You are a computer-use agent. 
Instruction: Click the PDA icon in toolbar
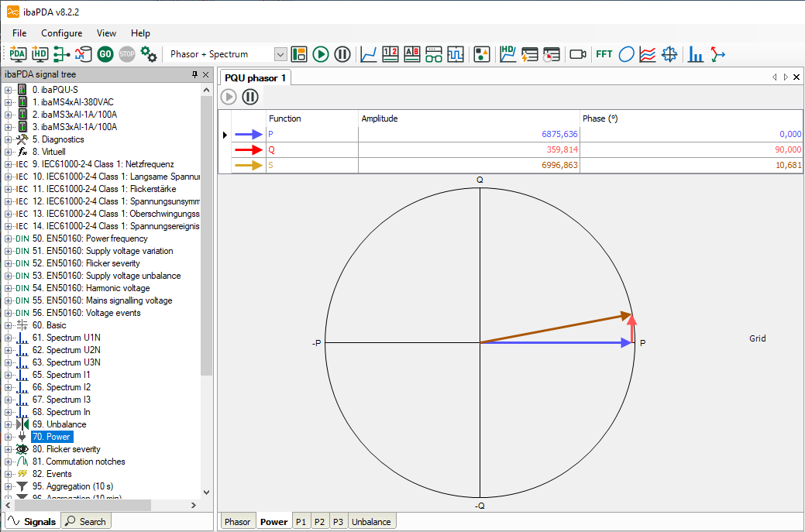point(18,54)
